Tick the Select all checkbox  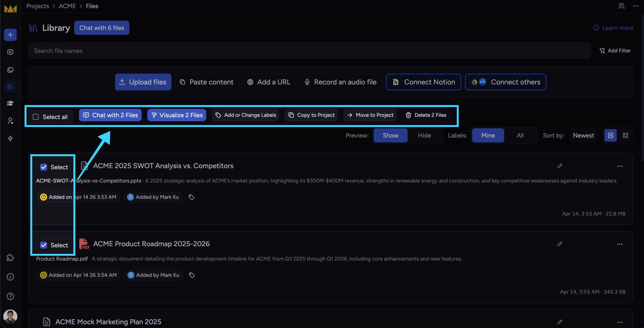point(36,117)
